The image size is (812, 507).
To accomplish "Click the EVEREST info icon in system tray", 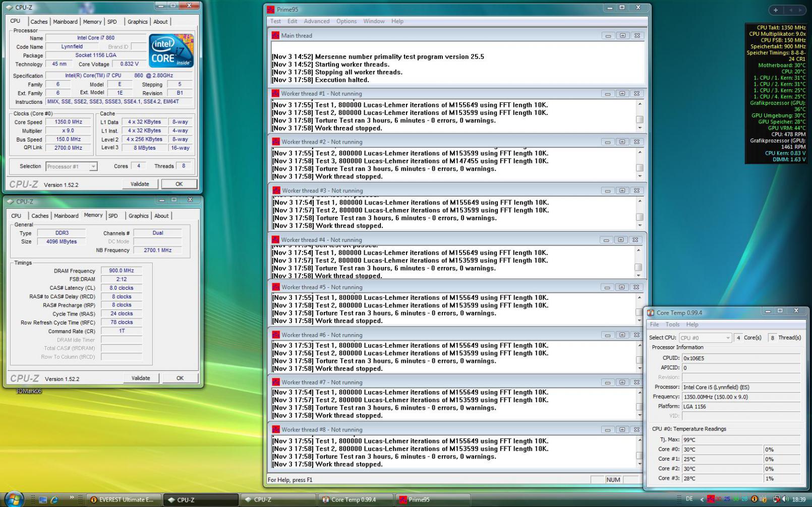I will (755, 499).
